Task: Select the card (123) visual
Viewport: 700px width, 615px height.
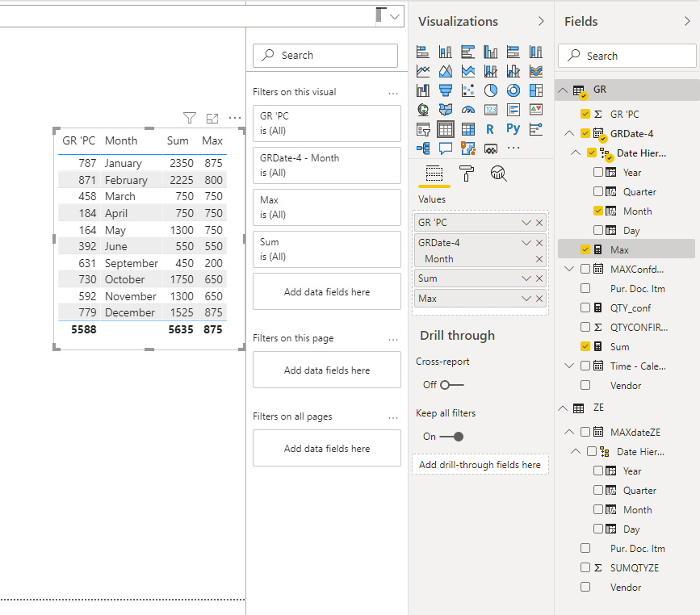Action: tap(491, 110)
